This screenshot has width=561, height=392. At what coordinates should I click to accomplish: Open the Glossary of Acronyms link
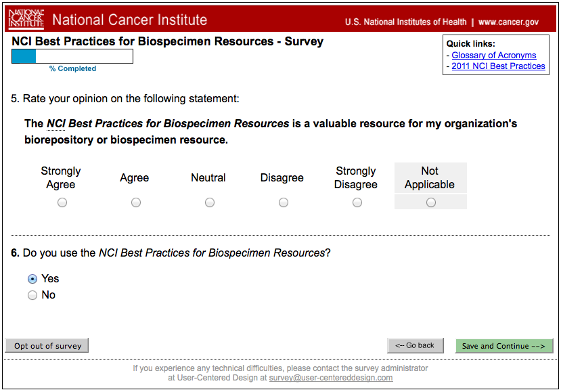(x=494, y=56)
